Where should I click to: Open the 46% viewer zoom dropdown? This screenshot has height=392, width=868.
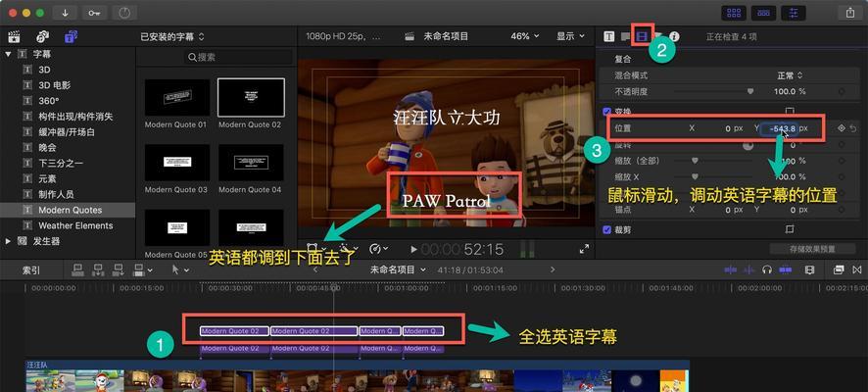(524, 36)
